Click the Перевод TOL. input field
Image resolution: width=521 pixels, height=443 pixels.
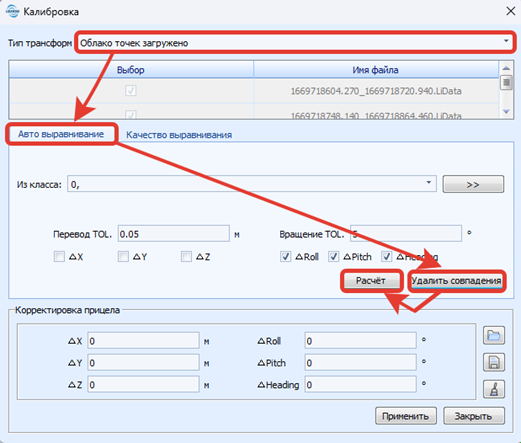(x=174, y=234)
